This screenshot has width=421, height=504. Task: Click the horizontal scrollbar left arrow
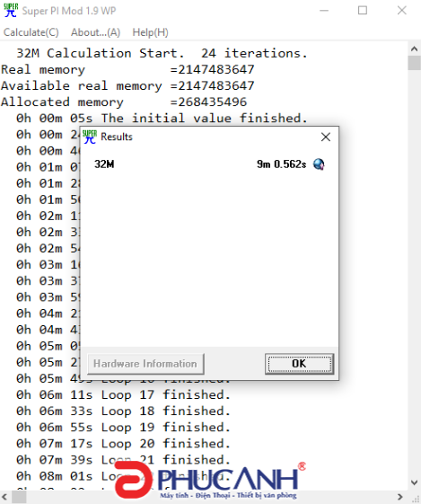pos(5,497)
